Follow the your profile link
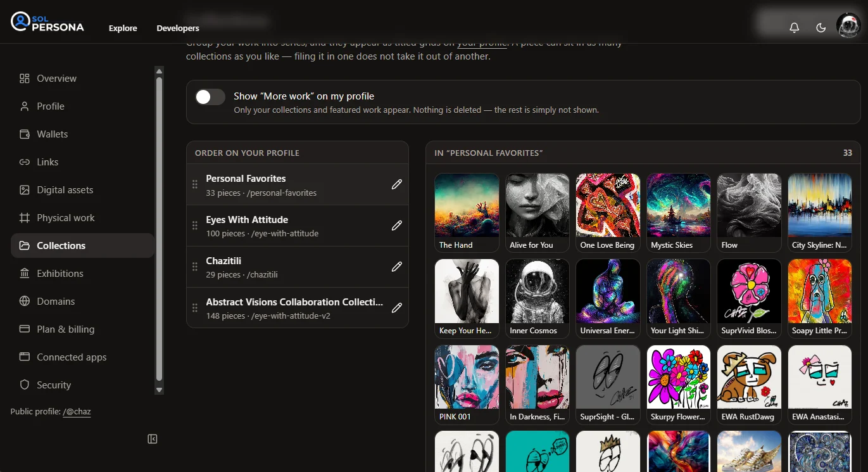 pyautogui.click(x=482, y=44)
